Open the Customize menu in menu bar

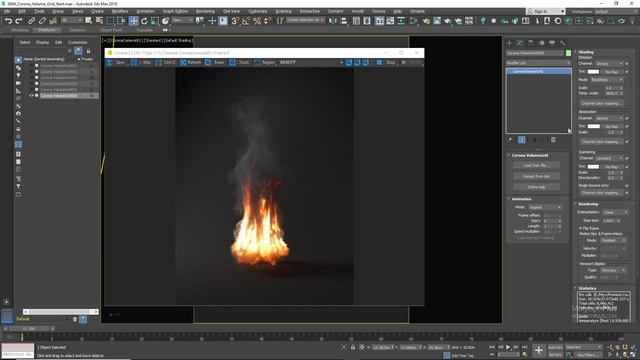point(258,11)
